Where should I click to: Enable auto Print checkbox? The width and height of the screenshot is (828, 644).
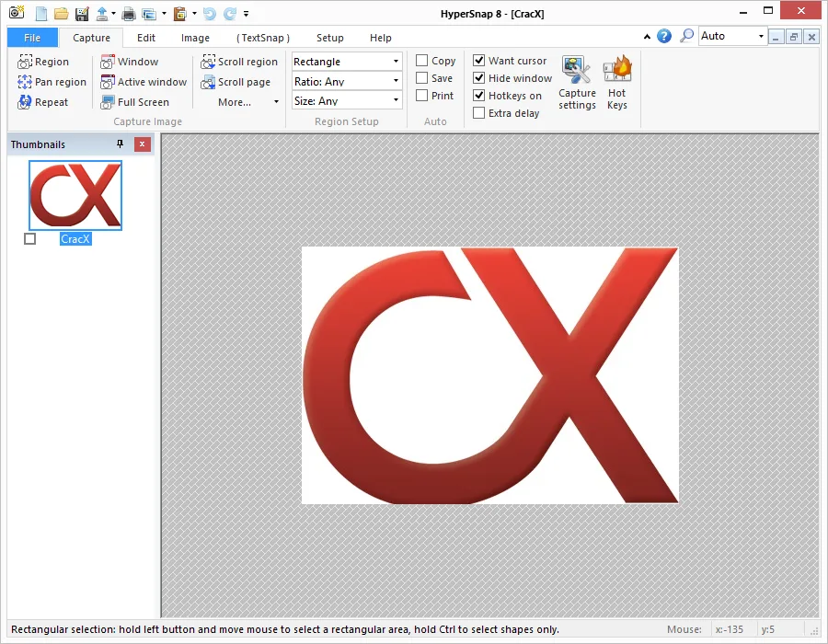(422, 96)
